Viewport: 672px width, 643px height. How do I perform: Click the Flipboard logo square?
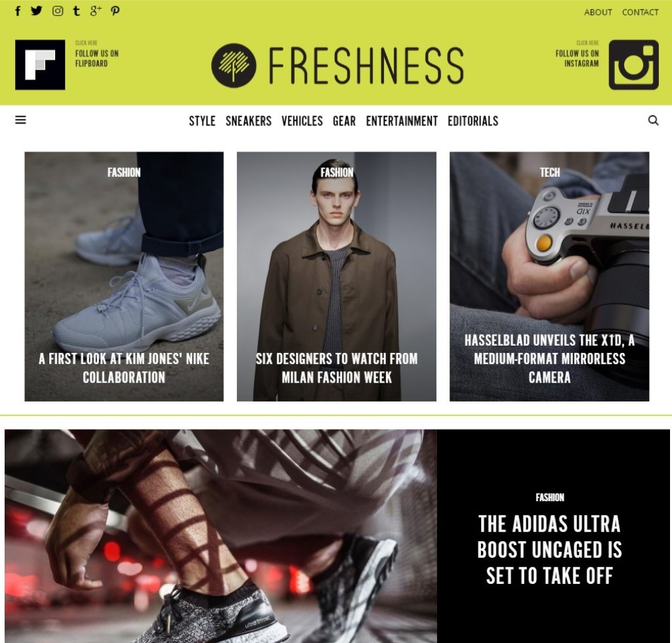point(40,65)
